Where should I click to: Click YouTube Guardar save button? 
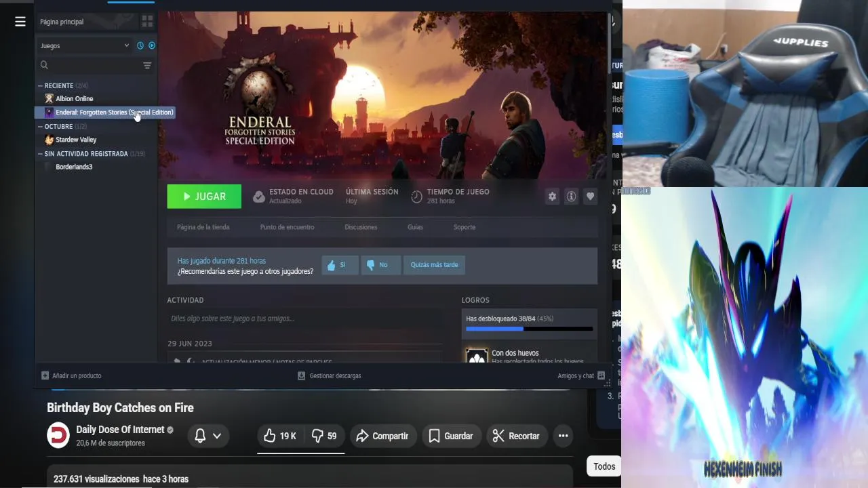452,436
